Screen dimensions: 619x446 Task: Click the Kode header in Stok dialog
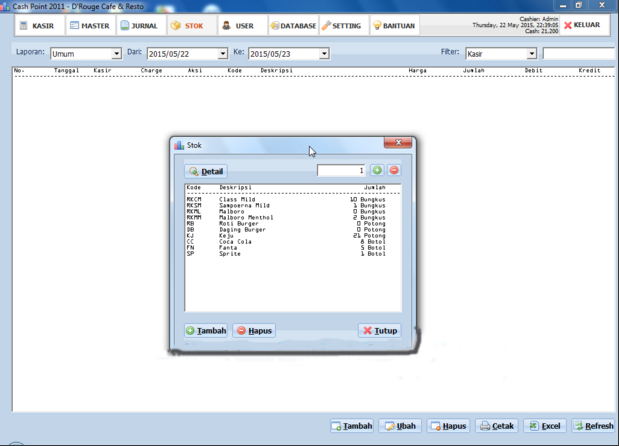pos(193,187)
